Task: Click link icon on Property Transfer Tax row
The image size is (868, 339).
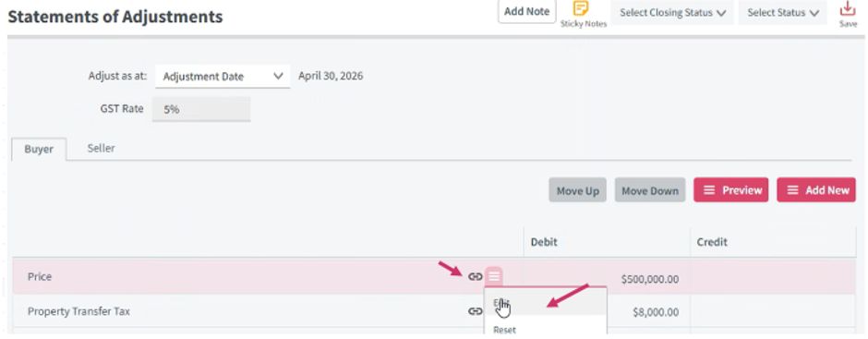Action: [475, 311]
